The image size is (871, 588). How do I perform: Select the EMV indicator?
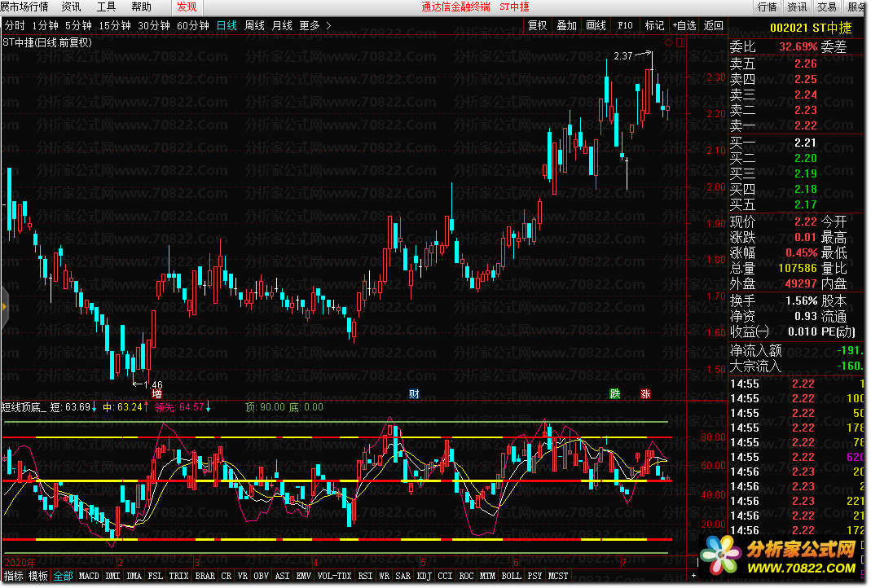[303, 576]
